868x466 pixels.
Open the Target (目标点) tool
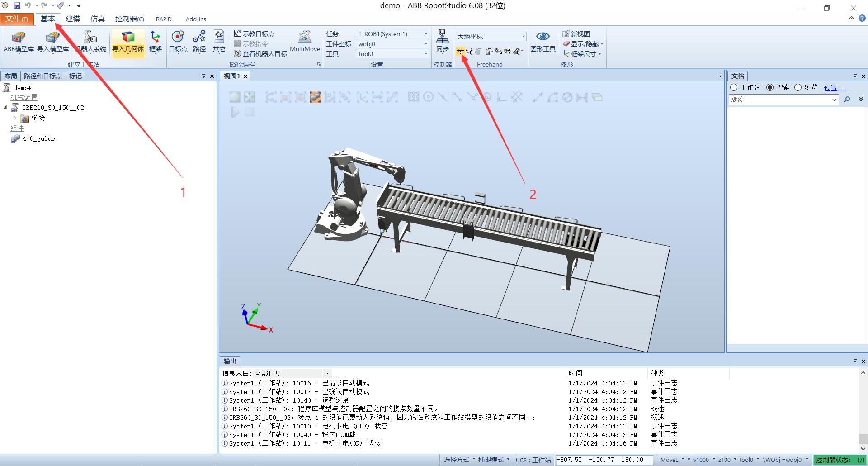point(178,42)
